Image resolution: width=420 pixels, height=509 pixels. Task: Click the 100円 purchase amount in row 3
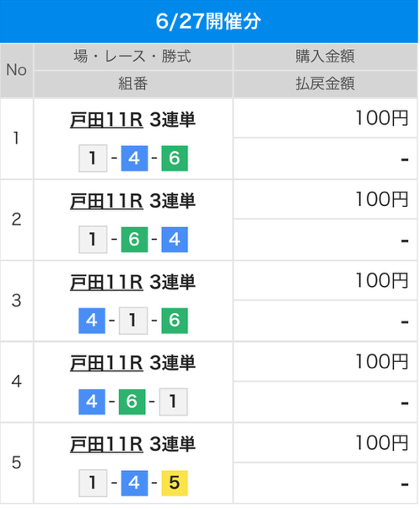382,281
